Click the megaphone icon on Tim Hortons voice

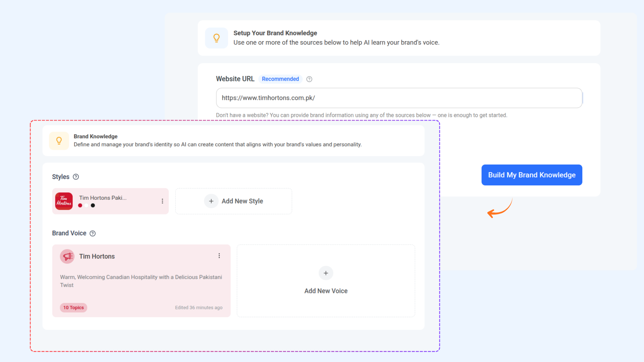pyautogui.click(x=67, y=256)
